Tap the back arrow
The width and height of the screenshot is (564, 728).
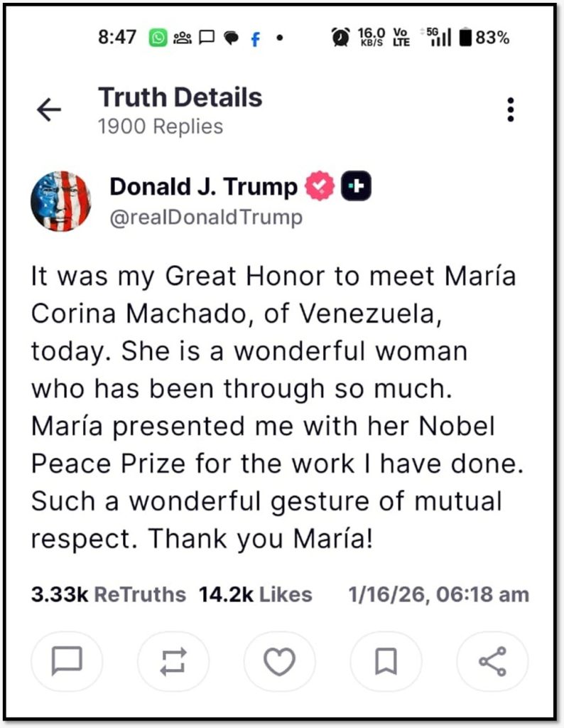(x=49, y=109)
